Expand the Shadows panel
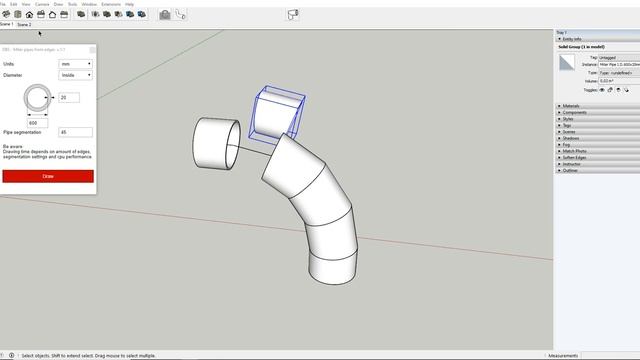The image size is (640, 360). pyautogui.click(x=598, y=138)
